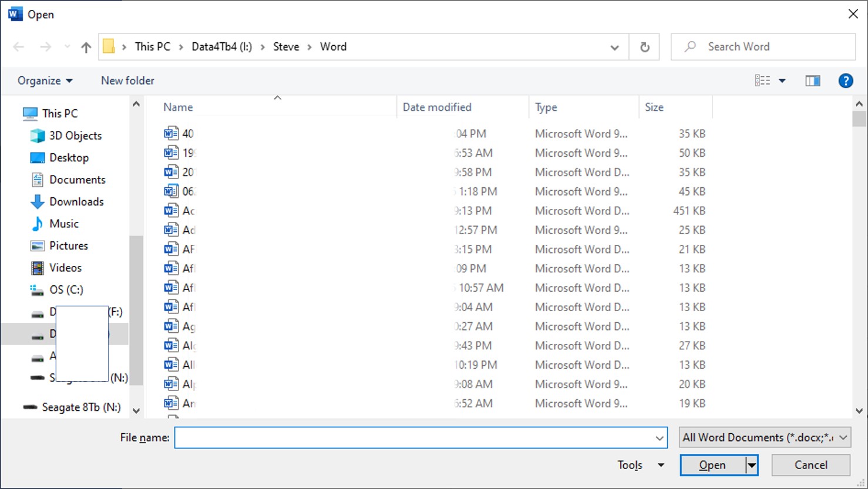Click the Word file icon in 50 KB row
868x489 pixels.
tap(171, 153)
